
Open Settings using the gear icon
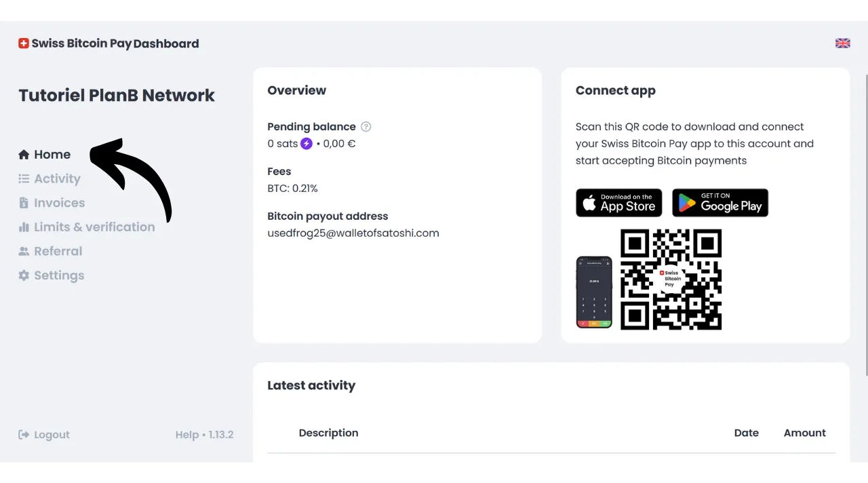24,275
